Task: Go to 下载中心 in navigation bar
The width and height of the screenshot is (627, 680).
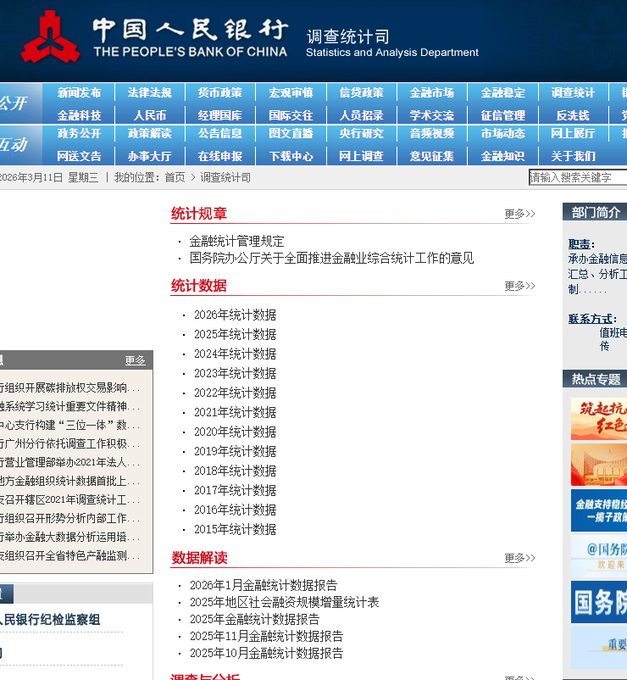Action: pos(291,156)
